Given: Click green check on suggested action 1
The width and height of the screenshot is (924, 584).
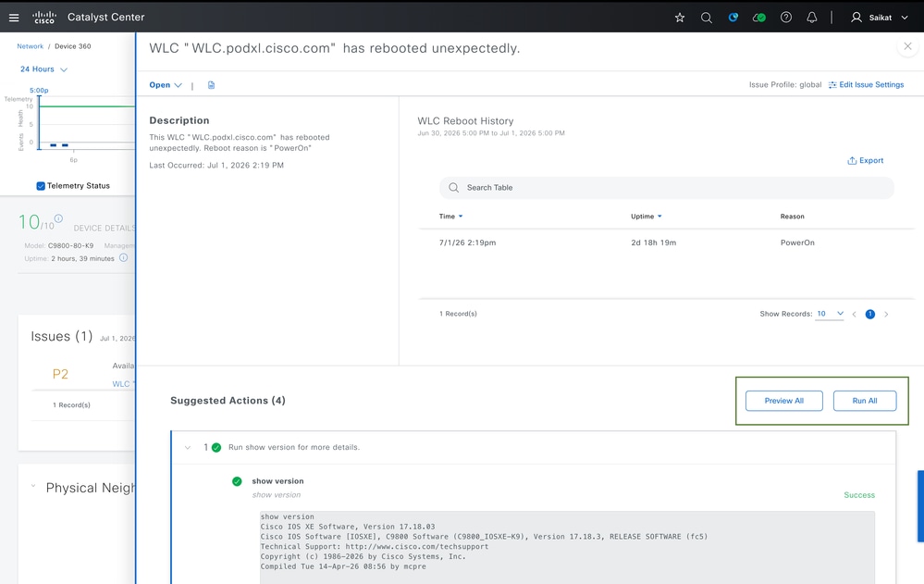Looking at the screenshot, I should tap(216, 447).
